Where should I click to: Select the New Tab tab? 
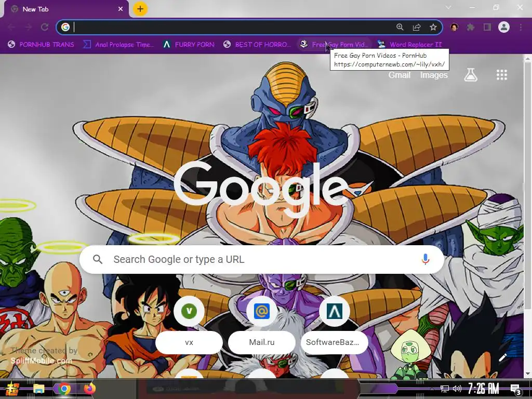(66, 9)
